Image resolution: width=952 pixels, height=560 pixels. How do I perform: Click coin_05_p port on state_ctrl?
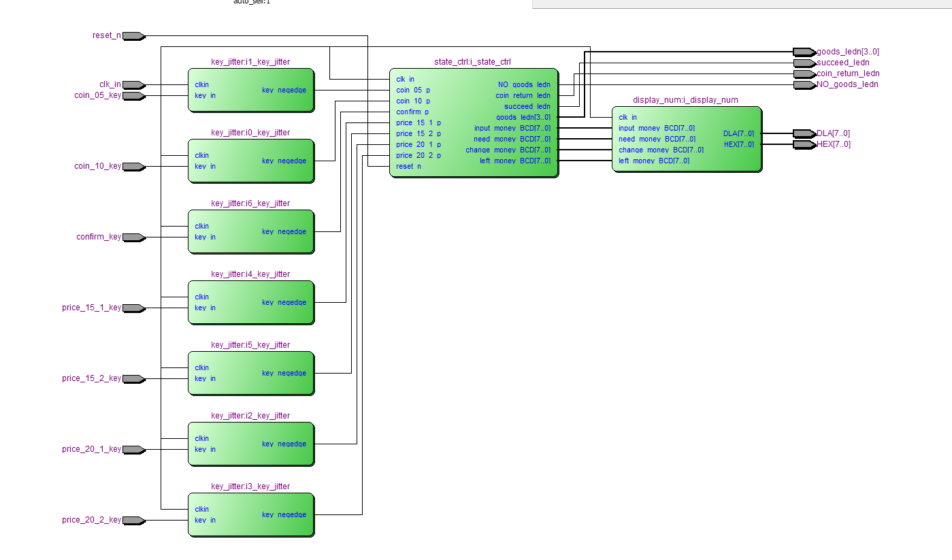pos(413,90)
